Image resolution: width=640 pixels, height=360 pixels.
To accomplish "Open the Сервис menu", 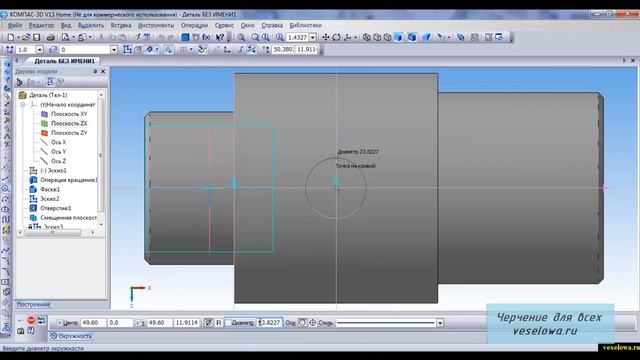I will point(224,25).
